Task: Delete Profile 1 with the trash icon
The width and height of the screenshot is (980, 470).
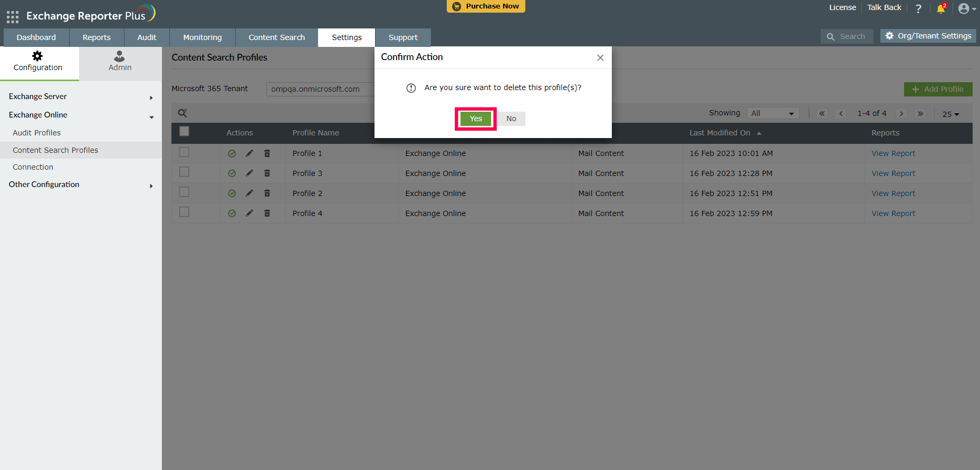Action: [267, 153]
